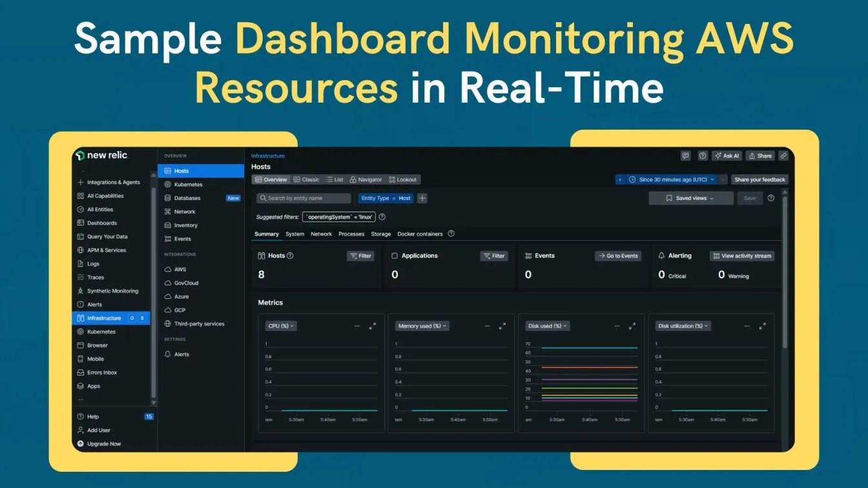Click the Help item with badge 15
The height and width of the screenshot is (488, 868).
click(x=115, y=417)
